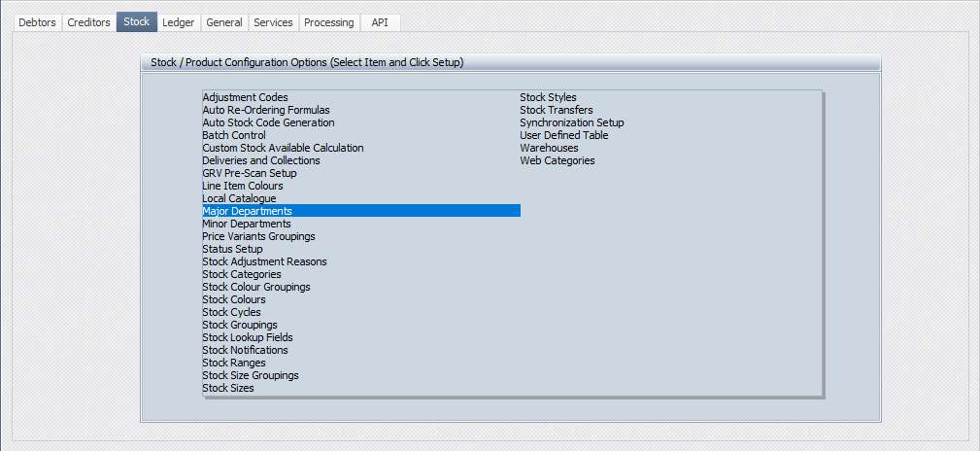Pick Web Categories from the list
980x451 pixels.
557,160
